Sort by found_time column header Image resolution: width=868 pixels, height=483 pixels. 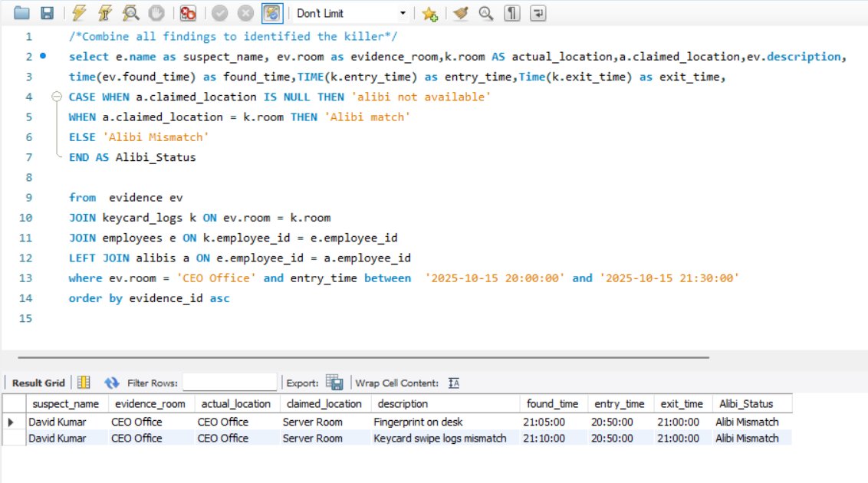coord(552,404)
